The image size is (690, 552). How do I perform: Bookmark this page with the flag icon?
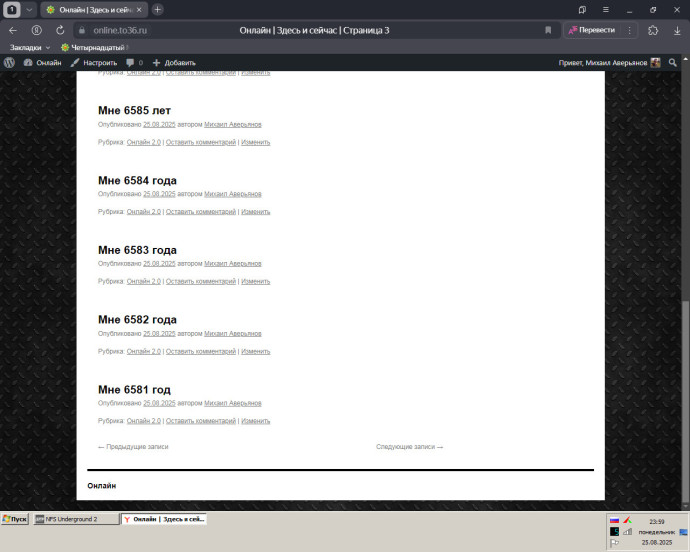click(x=548, y=30)
